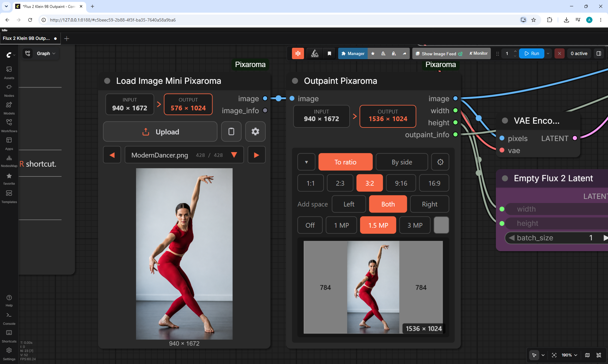Collapse the Outpaint options triangle
608x364 pixels.
(306, 162)
